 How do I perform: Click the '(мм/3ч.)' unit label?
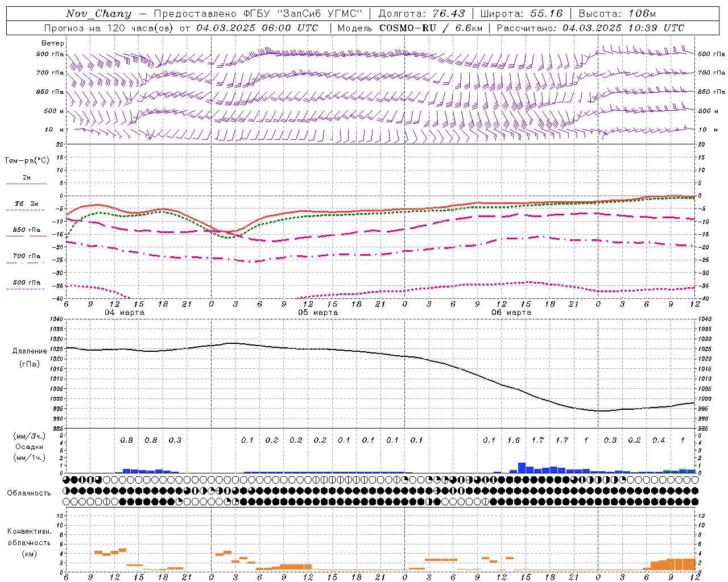click(x=30, y=436)
